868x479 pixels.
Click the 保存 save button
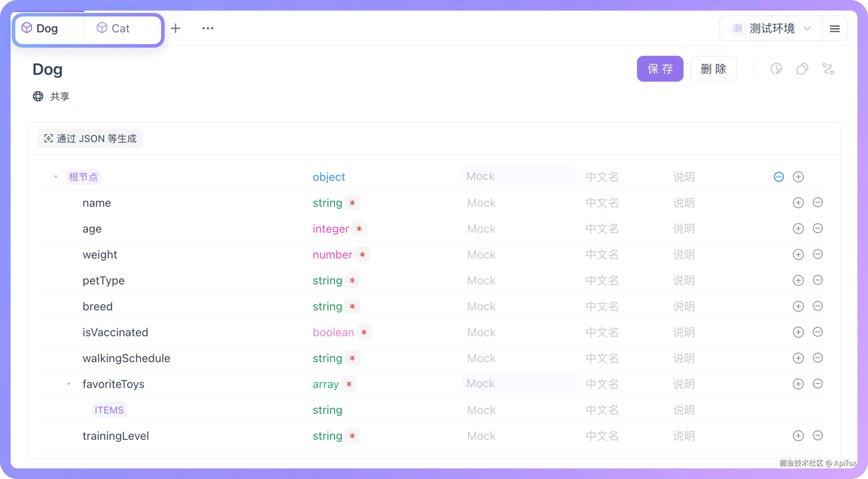click(x=660, y=69)
